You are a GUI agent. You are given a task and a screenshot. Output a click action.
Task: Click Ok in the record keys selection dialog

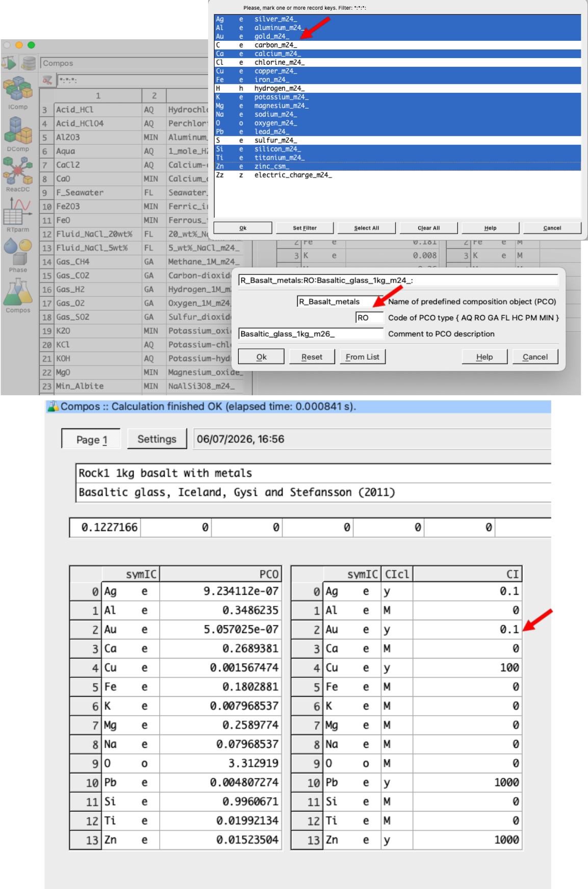[x=243, y=228]
